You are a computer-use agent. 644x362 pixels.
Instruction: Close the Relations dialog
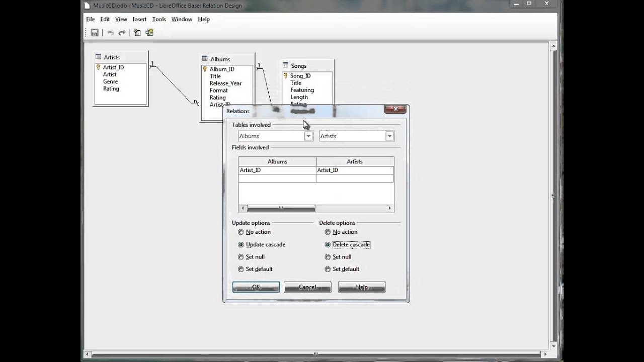(x=395, y=109)
